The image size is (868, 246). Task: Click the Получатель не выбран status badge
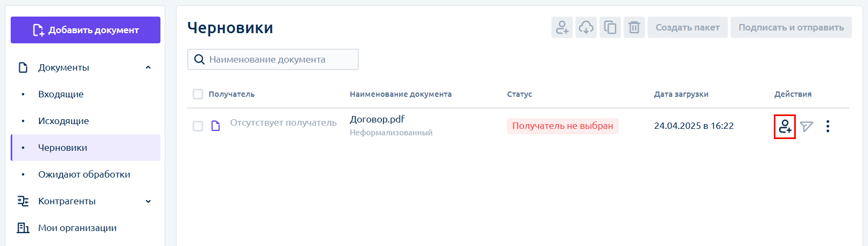coord(563,126)
